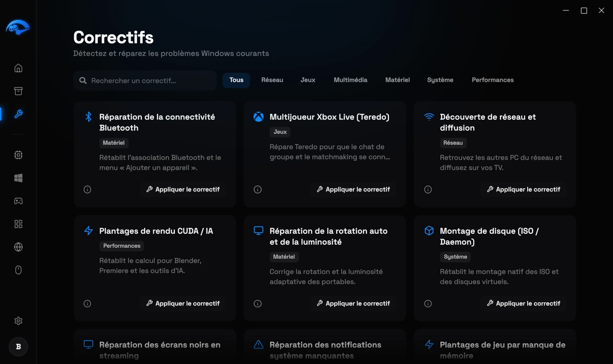Click the Jeux tag on the Xbox Live card
Screen dimensions: 613x364
(280, 132)
